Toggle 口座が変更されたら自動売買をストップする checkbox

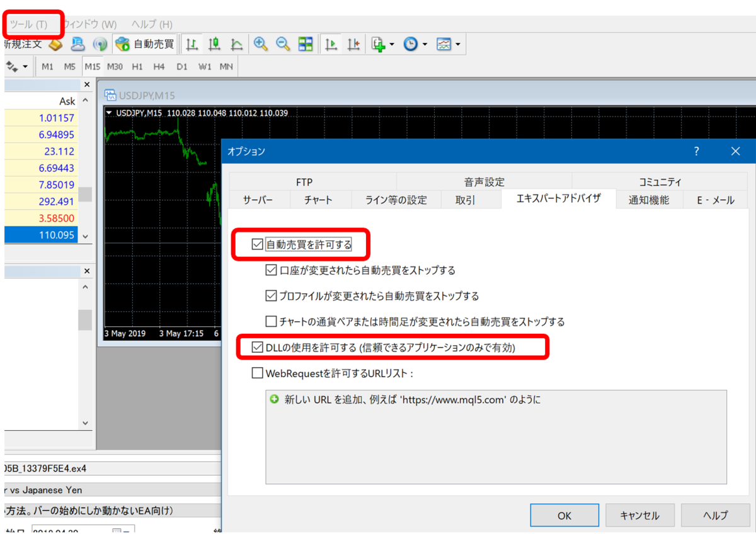271,270
